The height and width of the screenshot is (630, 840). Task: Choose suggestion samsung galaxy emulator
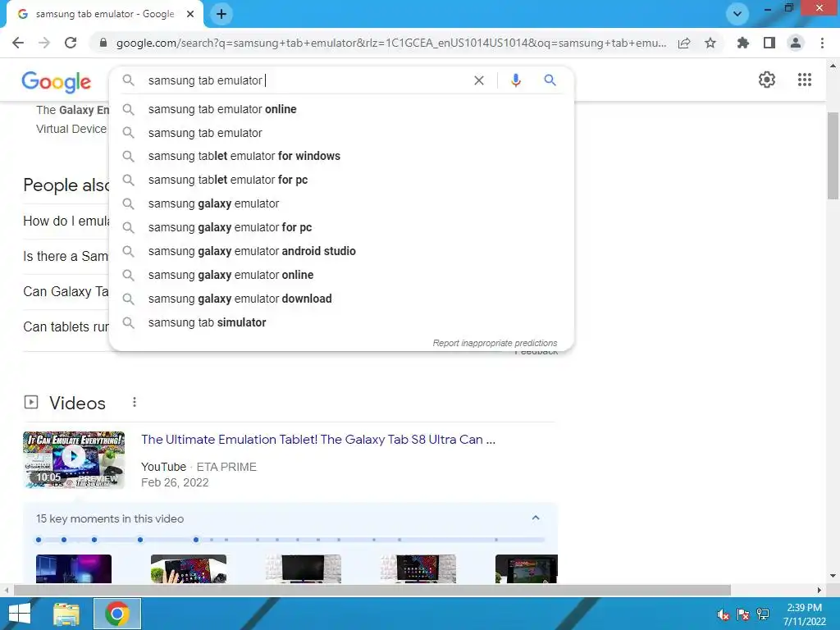click(341, 203)
